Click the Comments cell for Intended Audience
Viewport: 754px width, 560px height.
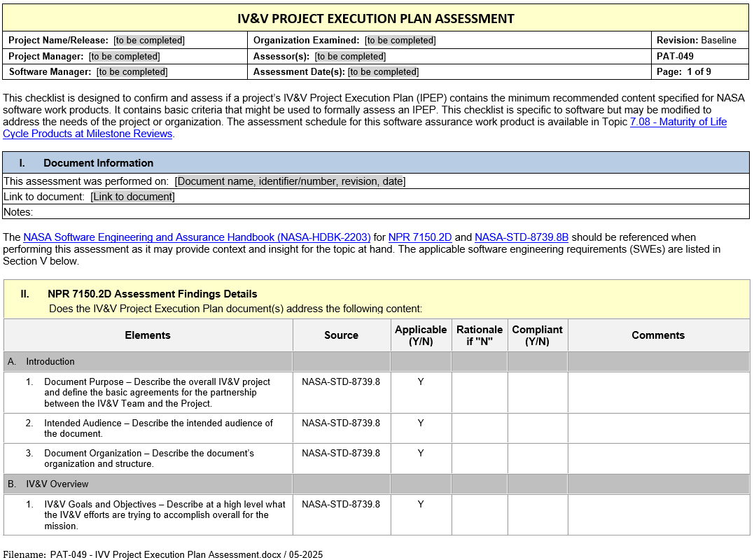pyautogui.click(x=658, y=428)
